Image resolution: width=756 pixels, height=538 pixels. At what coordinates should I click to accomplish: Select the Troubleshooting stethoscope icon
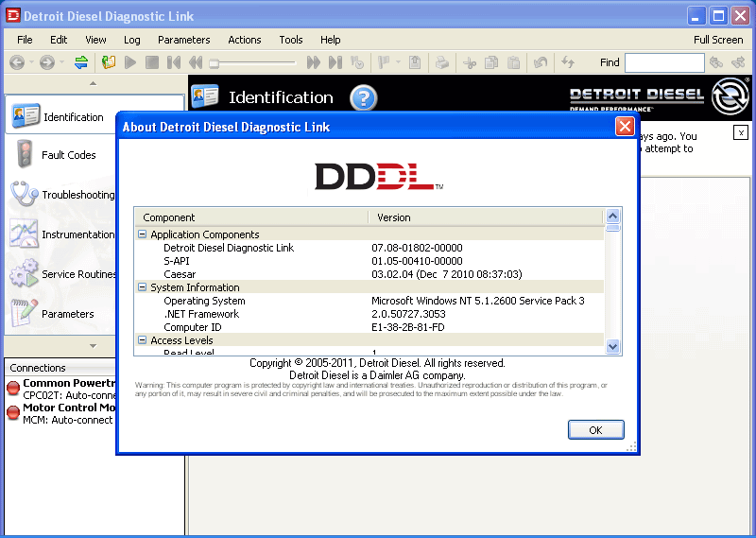point(24,194)
